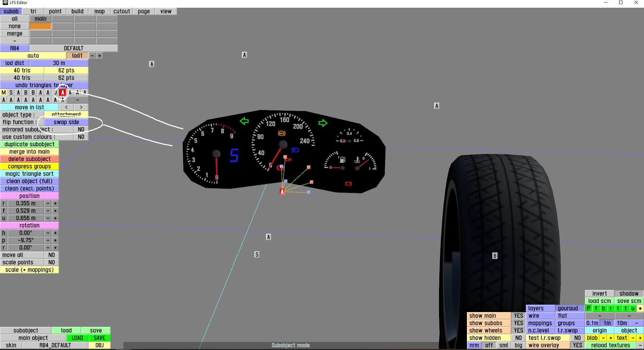This screenshot has width=644, height=350.
Task: Change flip function swap side value
Action: (66, 122)
